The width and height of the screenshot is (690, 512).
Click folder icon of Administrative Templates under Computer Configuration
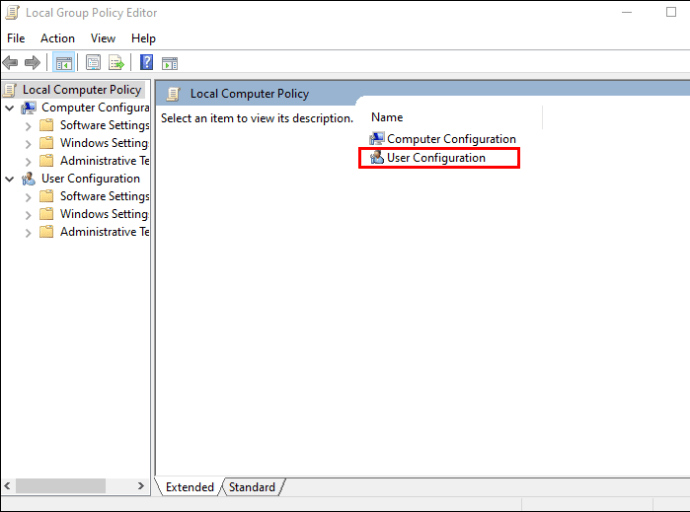pyautogui.click(x=47, y=161)
